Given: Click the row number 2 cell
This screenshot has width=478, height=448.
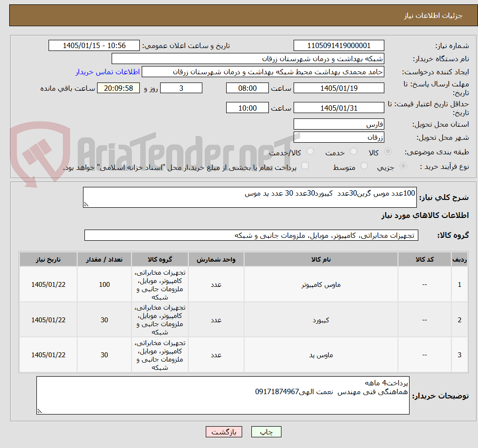Looking at the screenshot, I should 460,320.
